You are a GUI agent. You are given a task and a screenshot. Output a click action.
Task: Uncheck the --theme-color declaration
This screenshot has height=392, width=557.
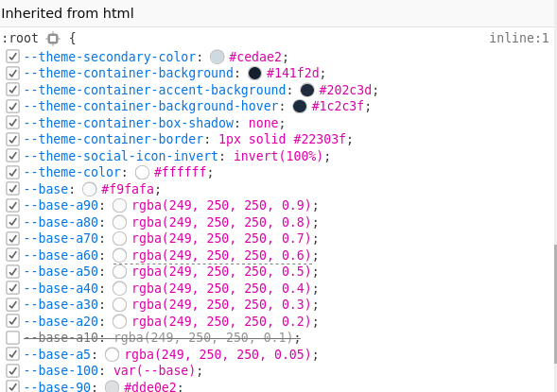pos(13,173)
